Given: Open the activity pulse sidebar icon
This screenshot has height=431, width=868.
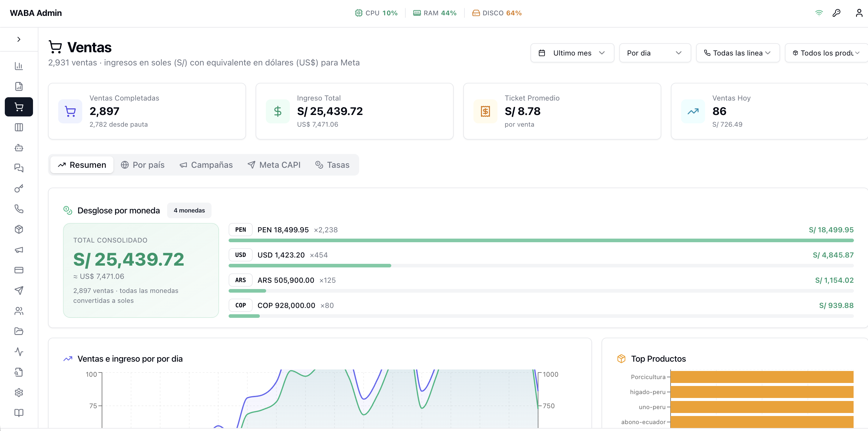Looking at the screenshot, I should pos(19,352).
